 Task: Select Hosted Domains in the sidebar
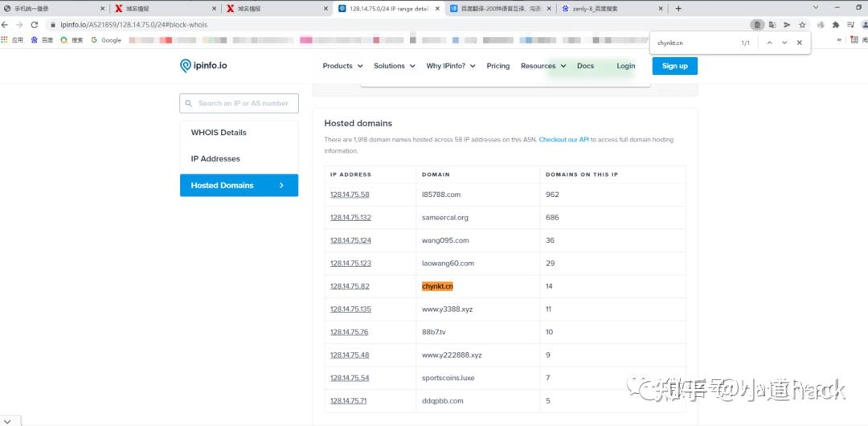240,185
